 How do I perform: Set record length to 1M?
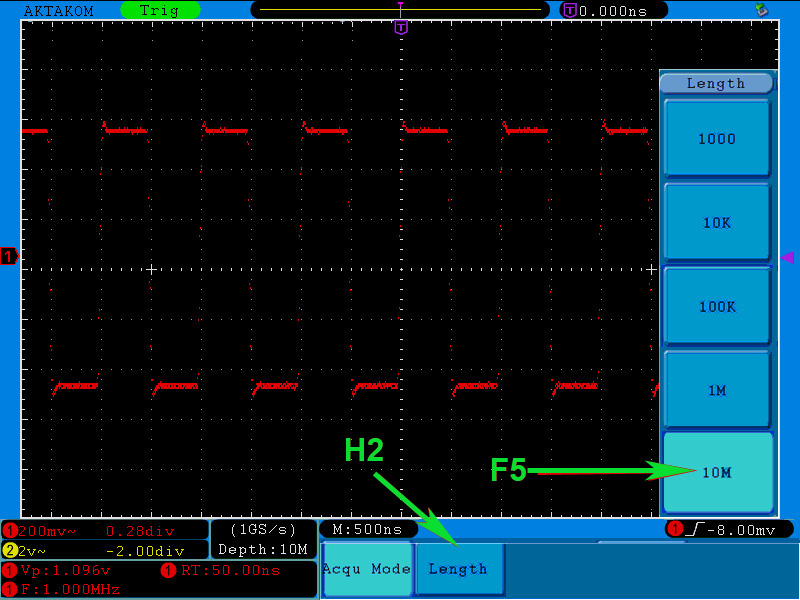click(717, 390)
